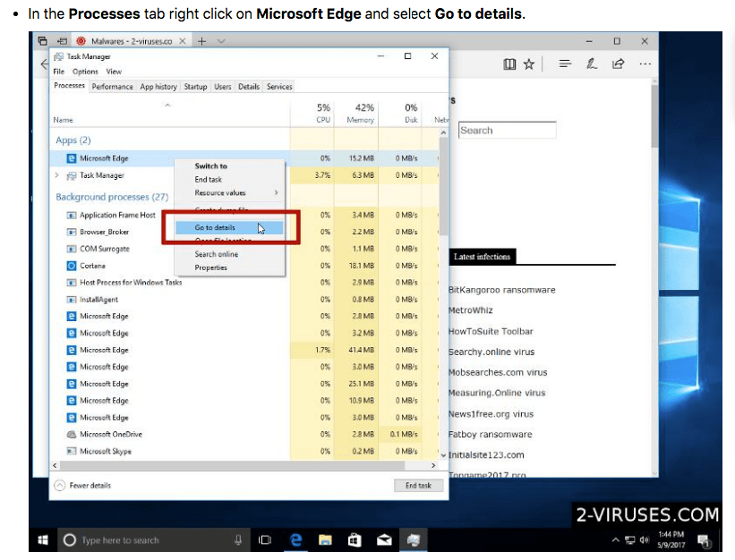Open the Edge more options ellipsis
The width and height of the screenshot is (735, 560).
(x=645, y=64)
